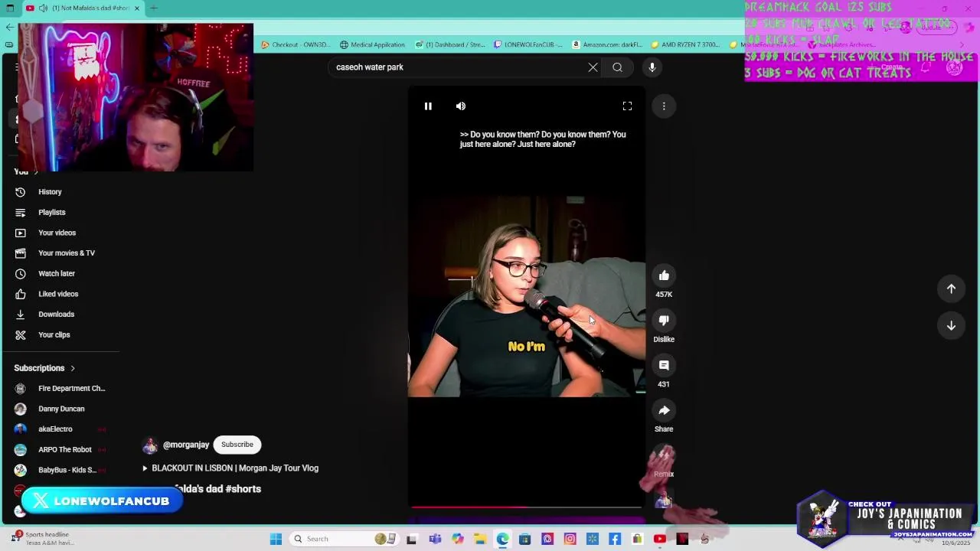Open Walmart app from taskbar
This screenshot has width=980, height=551.
[x=592, y=539]
